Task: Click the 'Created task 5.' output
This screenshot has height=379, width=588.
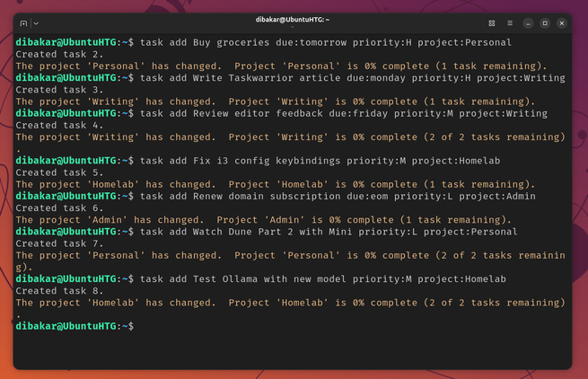Action: pyautogui.click(x=59, y=172)
